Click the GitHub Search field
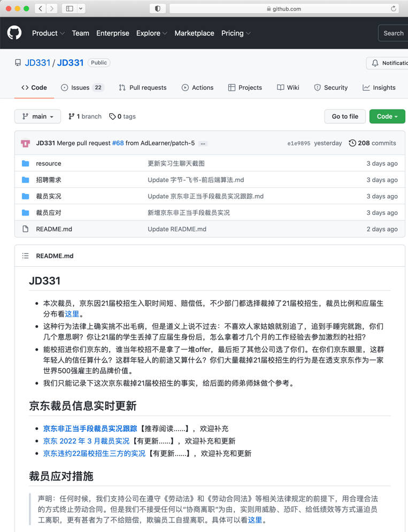Screen dimensions: 408x532 pos(393,33)
